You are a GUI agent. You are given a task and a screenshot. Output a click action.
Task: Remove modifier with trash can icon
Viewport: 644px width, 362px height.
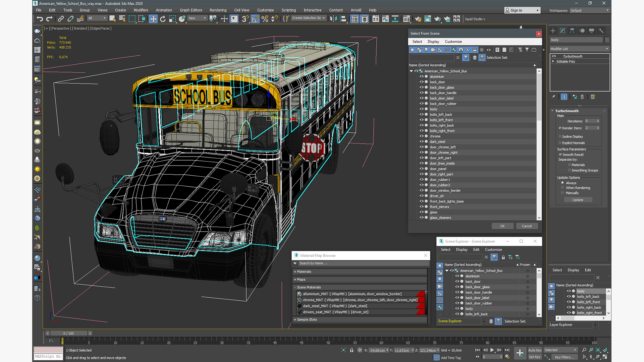(582, 97)
